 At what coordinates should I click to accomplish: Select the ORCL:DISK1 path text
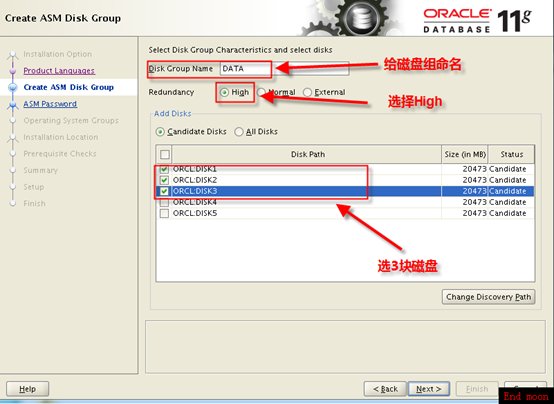point(195,169)
